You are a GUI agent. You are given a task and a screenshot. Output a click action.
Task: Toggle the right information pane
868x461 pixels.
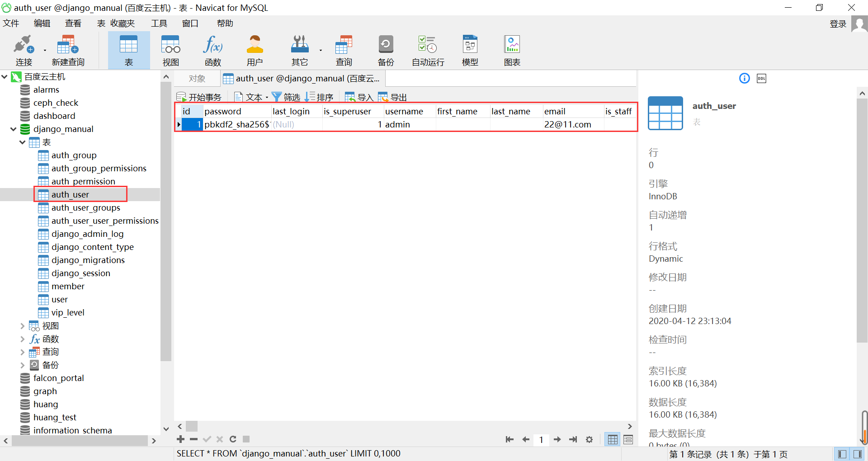click(858, 454)
